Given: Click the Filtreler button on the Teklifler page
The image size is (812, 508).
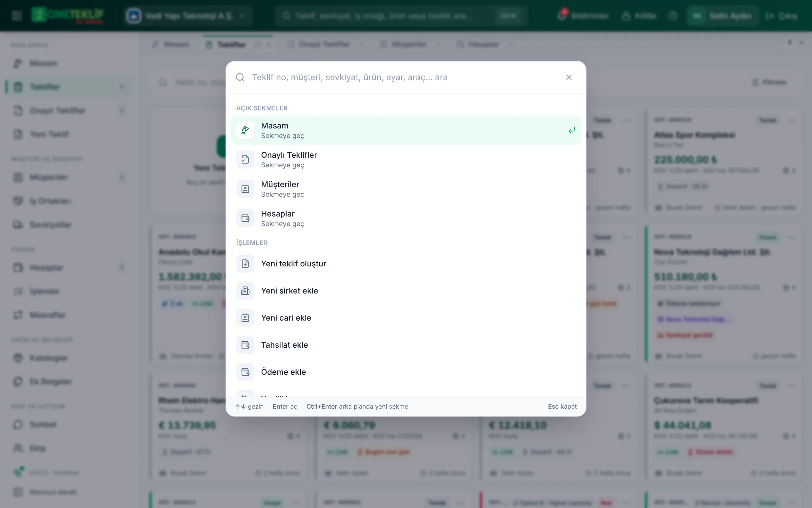Looking at the screenshot, I should [x=770, y=82].
